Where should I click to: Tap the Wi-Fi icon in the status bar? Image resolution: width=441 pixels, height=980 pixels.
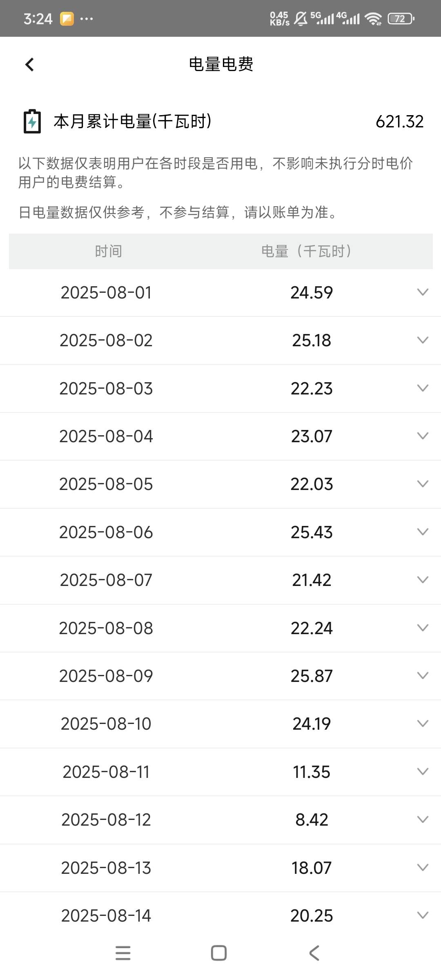tap(373, 19)
